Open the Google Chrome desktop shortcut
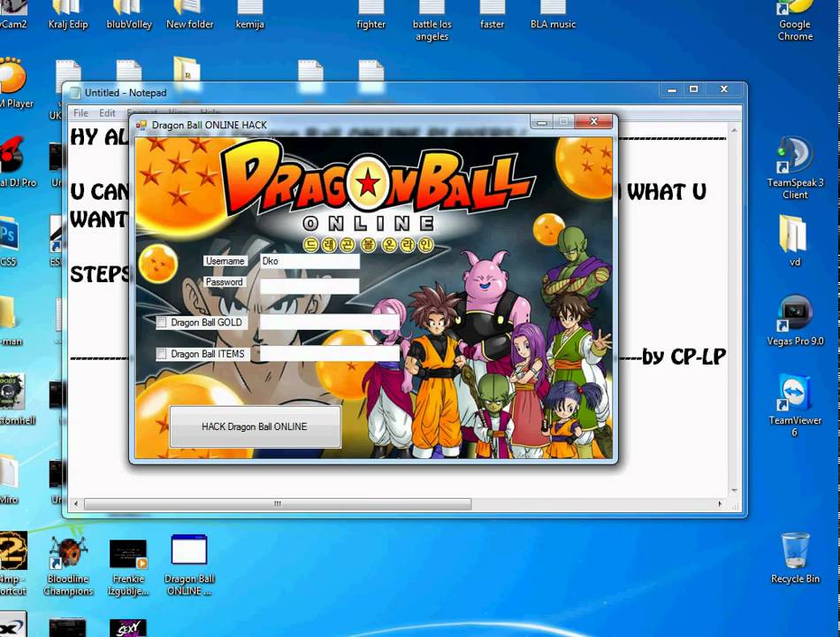 (795, 20)
